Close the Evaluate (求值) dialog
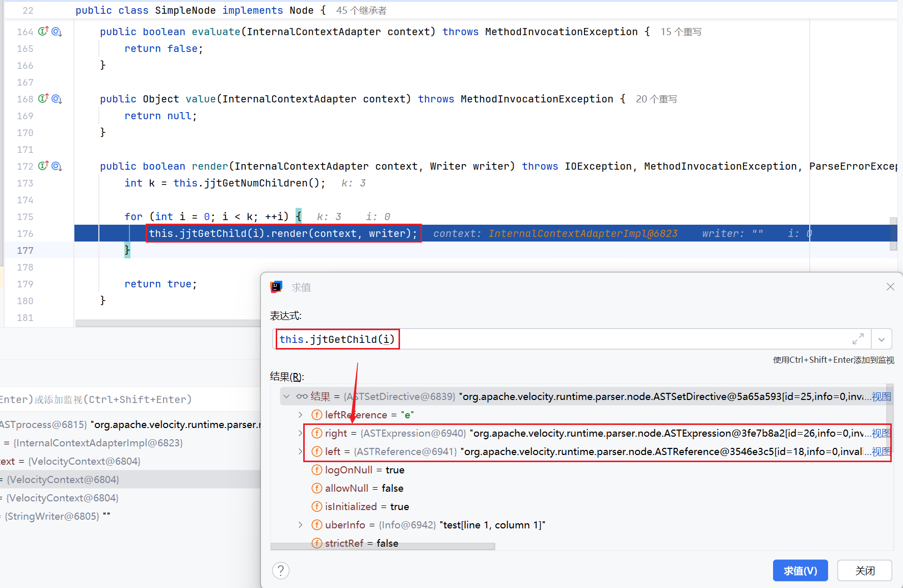903x588 pixels. pos(890,287)
